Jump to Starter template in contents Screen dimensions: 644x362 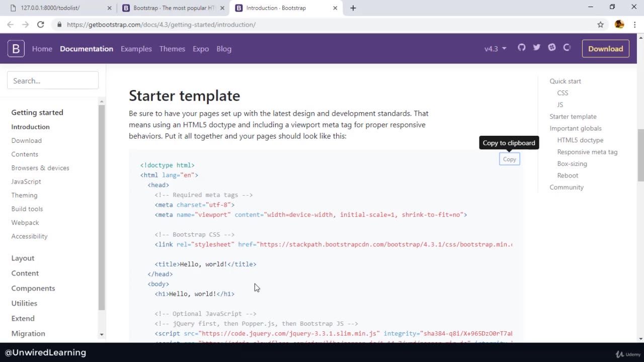[x=573, y=116]
